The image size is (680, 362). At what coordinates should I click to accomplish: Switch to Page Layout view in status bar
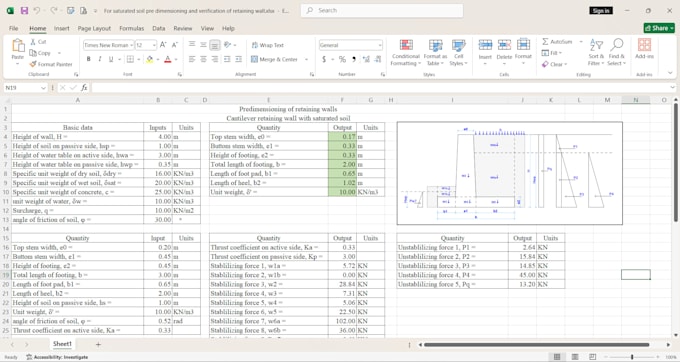(x=575, y=357)
